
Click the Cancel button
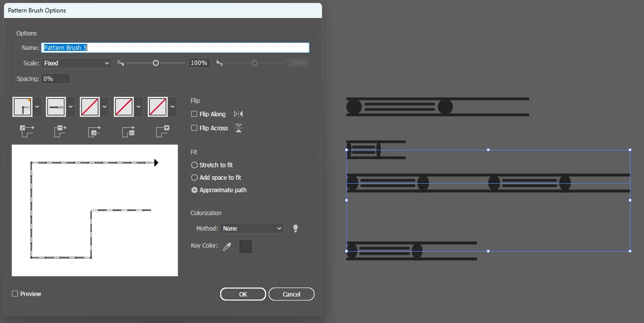292,294
